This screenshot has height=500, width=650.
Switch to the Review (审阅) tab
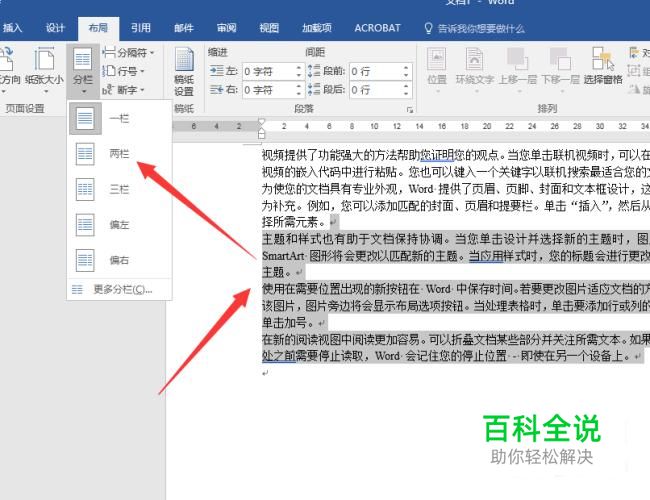tap(226, 28)
